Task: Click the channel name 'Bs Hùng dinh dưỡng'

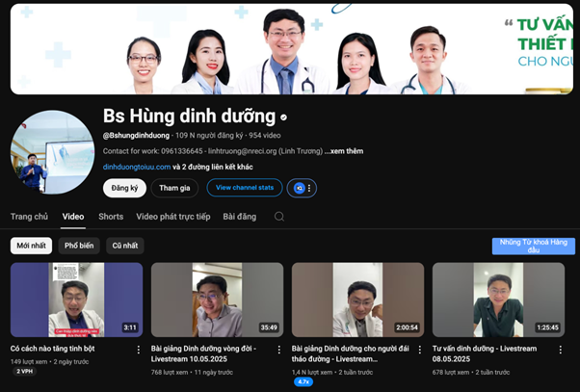Action: 189,117
